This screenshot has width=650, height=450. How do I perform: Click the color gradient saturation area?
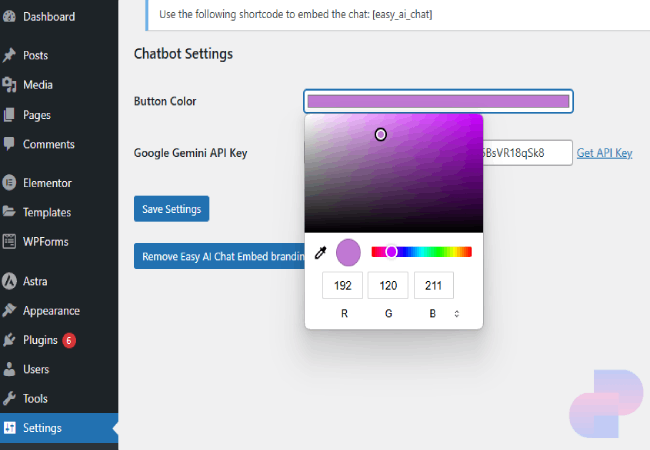click(394, 173)
